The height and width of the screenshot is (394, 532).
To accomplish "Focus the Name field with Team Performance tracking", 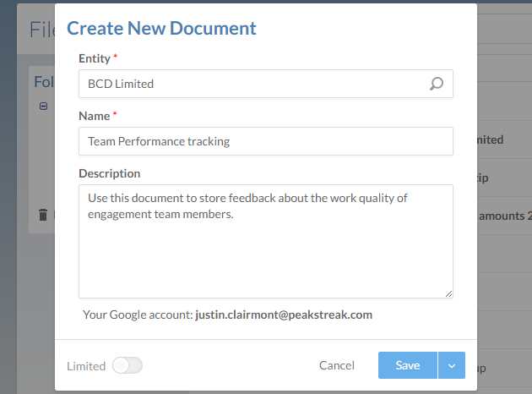I will (x=265, y=141).
